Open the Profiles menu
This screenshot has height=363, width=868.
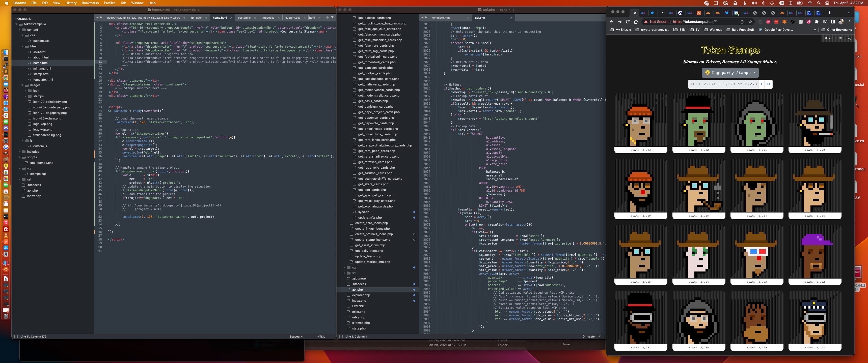[x=110, y=3]
